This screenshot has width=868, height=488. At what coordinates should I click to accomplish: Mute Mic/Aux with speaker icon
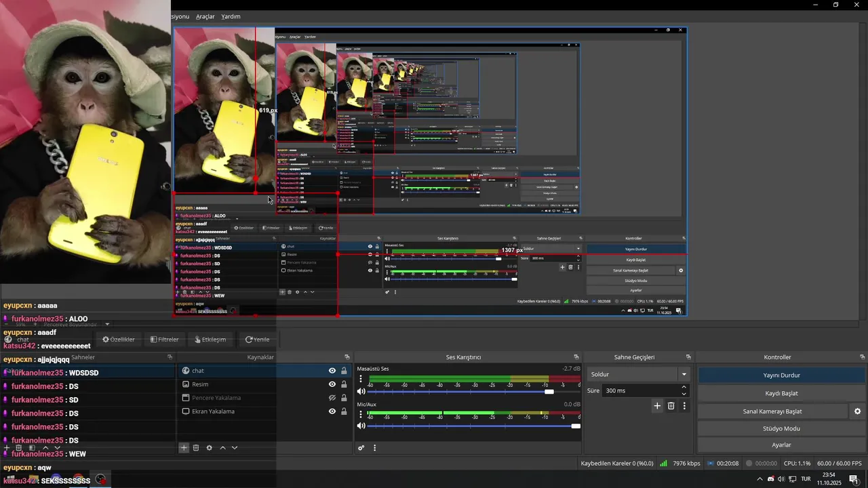pyautogui.click(x=361, y=426)
